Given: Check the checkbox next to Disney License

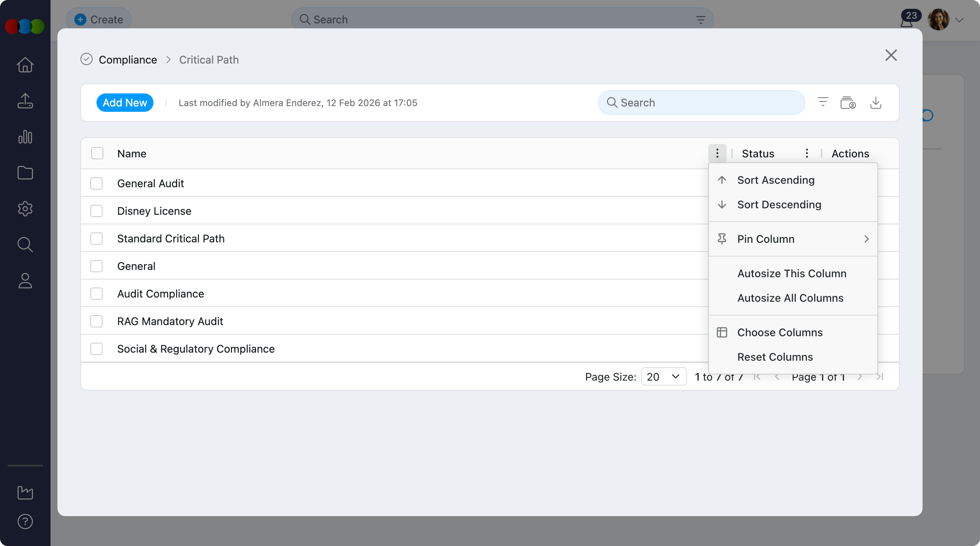Looking at the screenshot, I should 97,211.
